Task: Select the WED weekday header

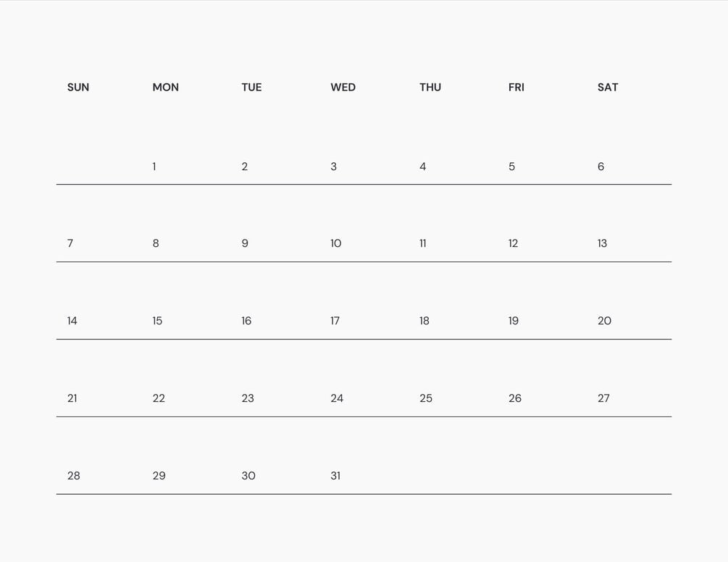Action: coord(343,88)
